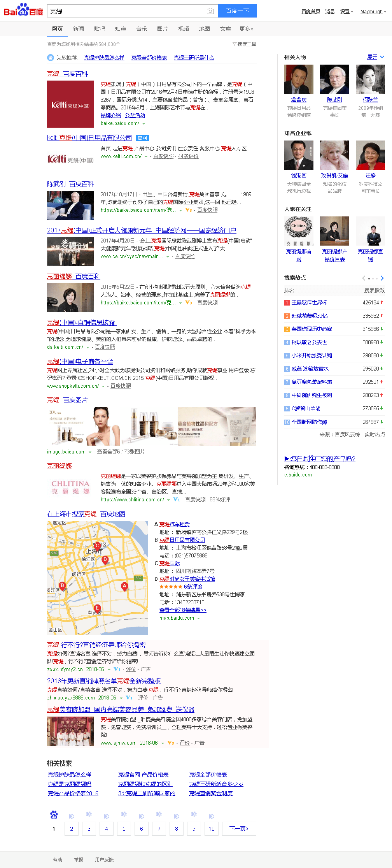Expand dropdown after ds.kelti.com.cn/
This screenshot has height=868, width=392.
point(88,348)
